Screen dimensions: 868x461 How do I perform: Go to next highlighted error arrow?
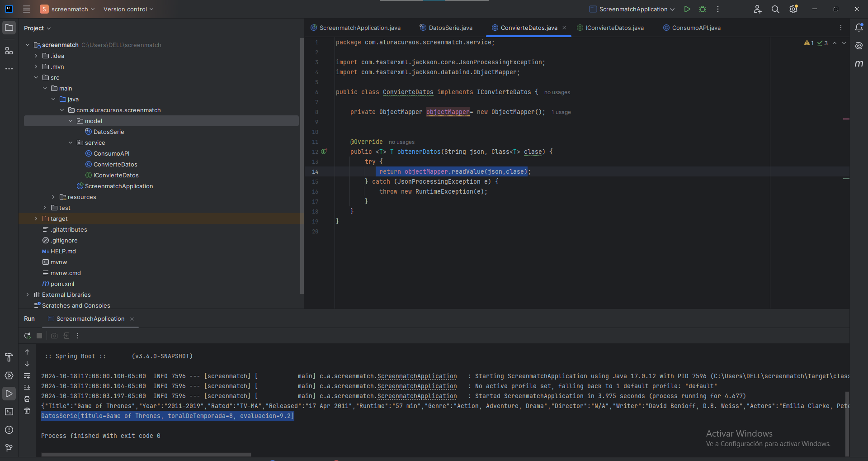[844, 43]
